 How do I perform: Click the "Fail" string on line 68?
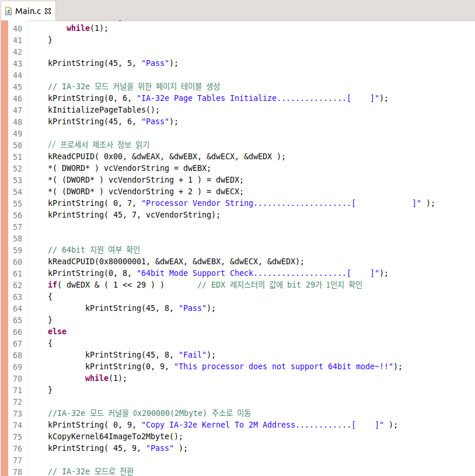coord(193,355)
